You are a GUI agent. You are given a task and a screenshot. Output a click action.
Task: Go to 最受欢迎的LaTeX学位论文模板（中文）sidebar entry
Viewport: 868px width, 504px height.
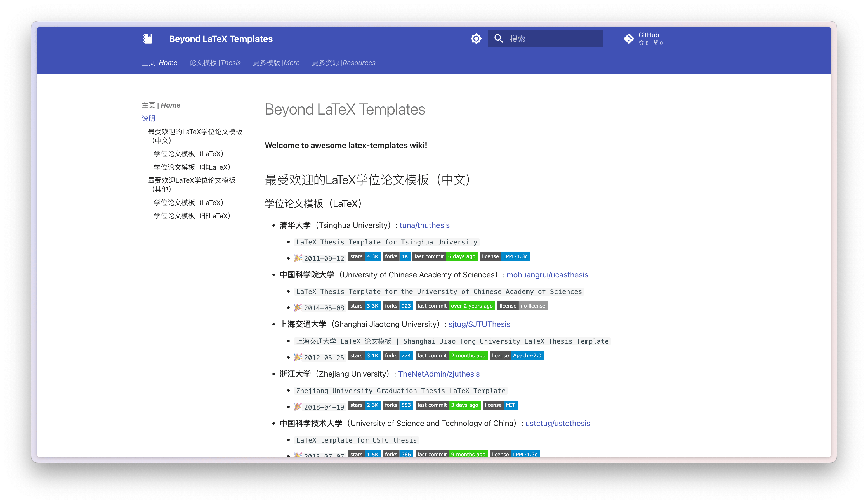[195, 136]
